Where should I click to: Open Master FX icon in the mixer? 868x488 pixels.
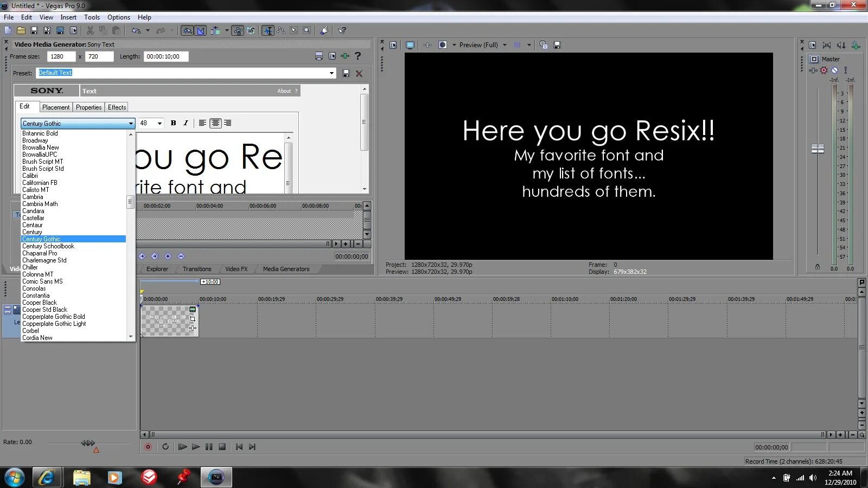(813, 70)
